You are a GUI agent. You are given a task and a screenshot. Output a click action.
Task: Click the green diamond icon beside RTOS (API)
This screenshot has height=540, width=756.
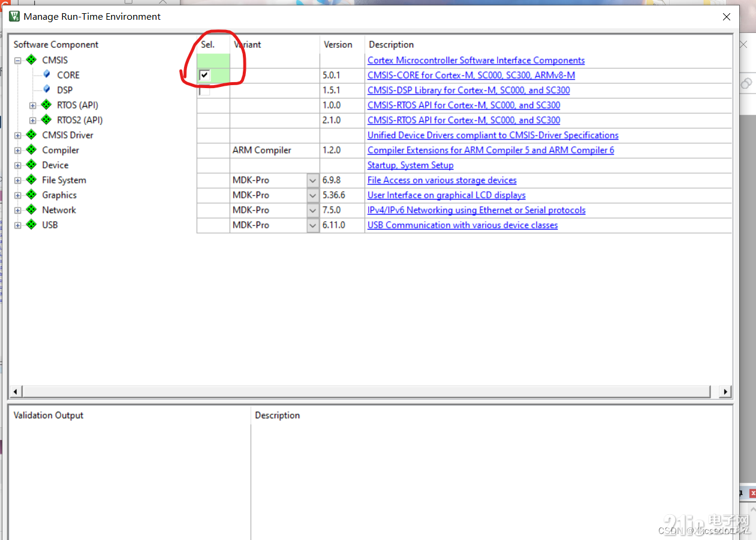(x=46, y=105)
